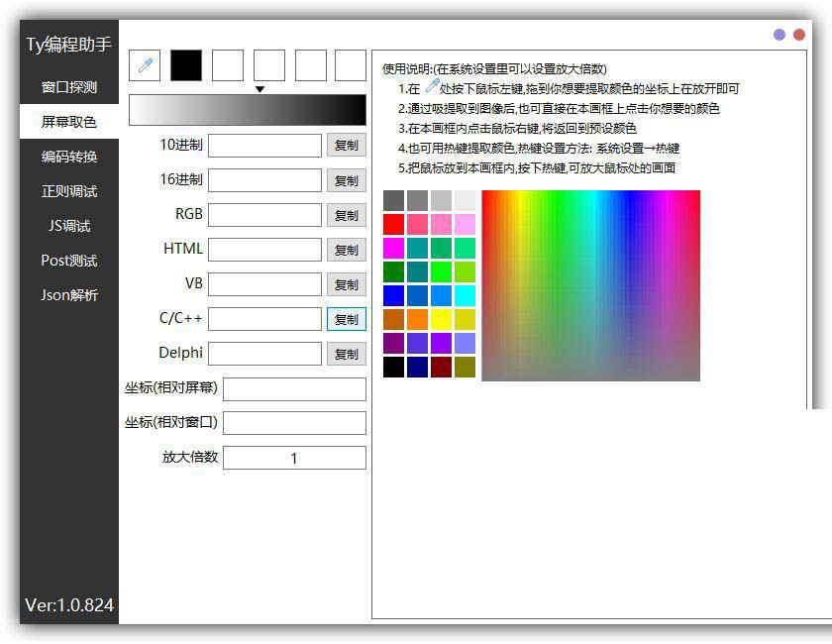Click the Delphi input field
The width and height of the screenshot is (832, 644).
tap(264, 354)
